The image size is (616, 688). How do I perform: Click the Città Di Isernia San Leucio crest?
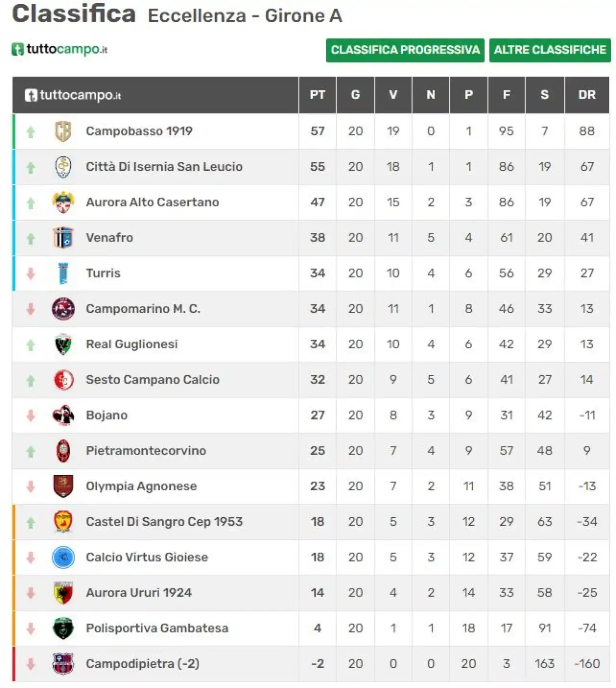tap(63, 166)
